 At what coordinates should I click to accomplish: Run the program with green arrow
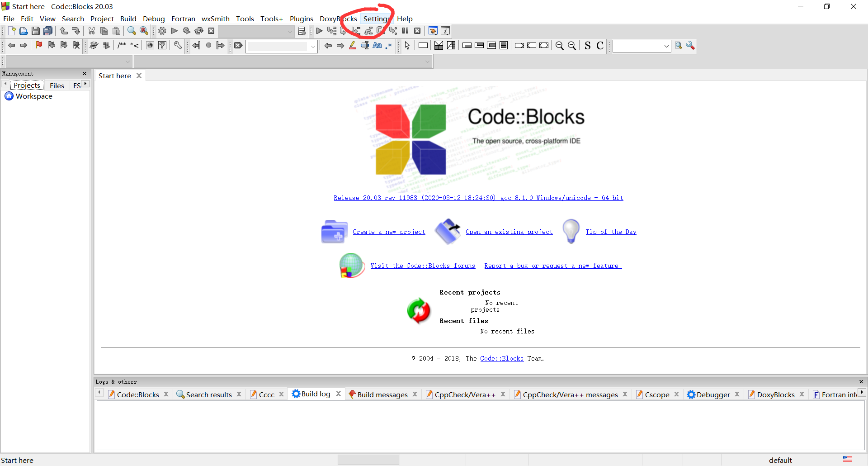point(175,31)
